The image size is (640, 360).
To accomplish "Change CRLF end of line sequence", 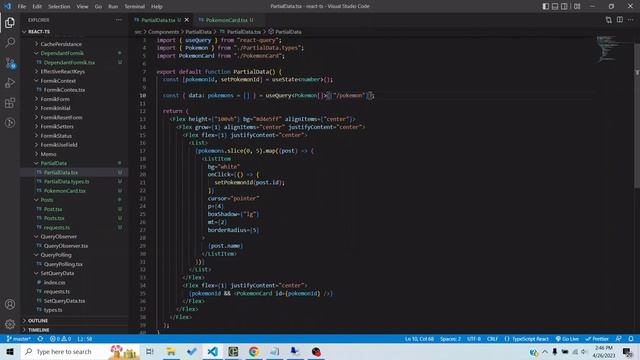I will [492, 339].
